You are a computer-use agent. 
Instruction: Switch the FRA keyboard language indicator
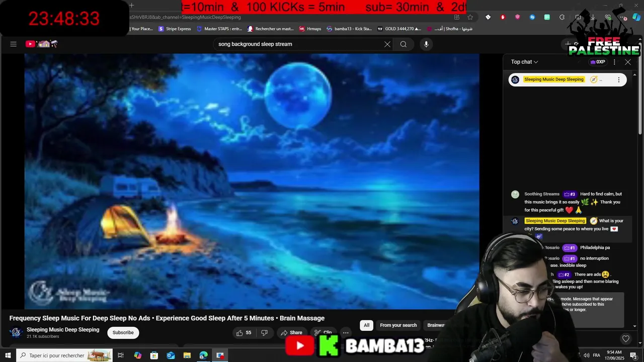click(x=597, y=355)
